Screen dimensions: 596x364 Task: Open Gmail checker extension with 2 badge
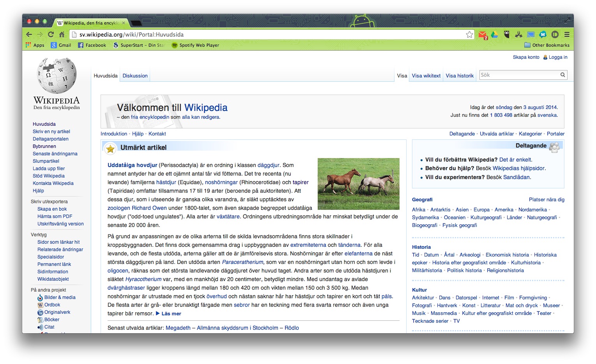pos(483,35)
